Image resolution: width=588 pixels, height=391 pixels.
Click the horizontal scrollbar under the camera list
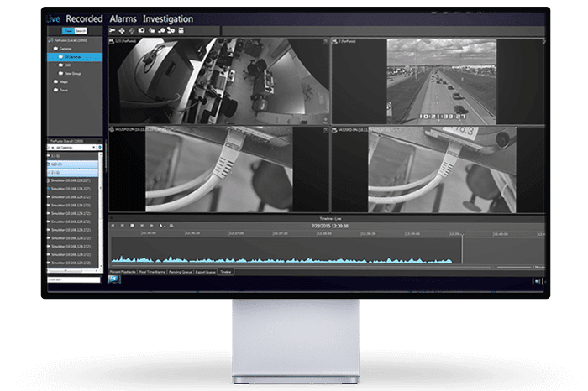73,270
